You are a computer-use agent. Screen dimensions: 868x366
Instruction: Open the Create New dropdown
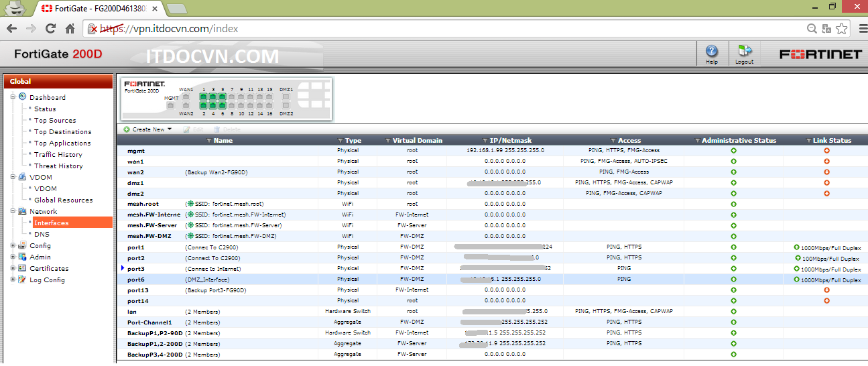[148, 129]
